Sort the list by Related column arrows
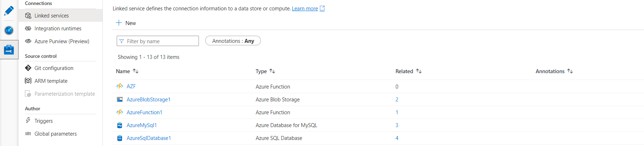The width and height of the screenshot is (644, 146). click(419, 71)
